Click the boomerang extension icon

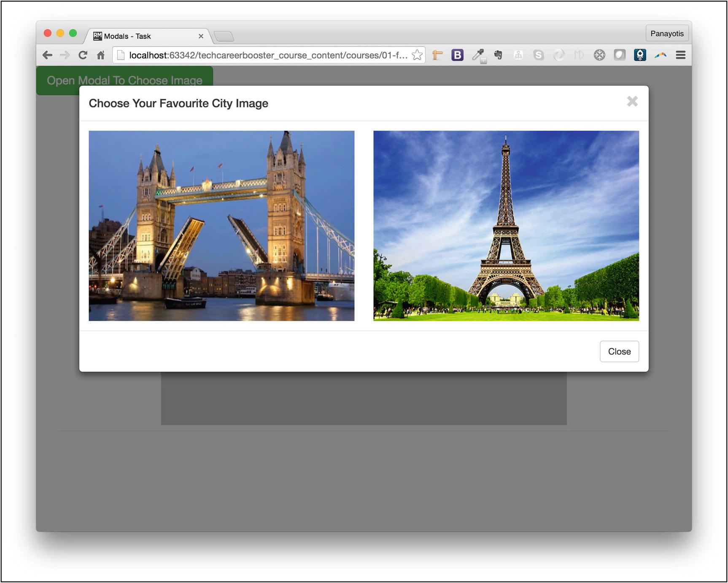[661, 55]
